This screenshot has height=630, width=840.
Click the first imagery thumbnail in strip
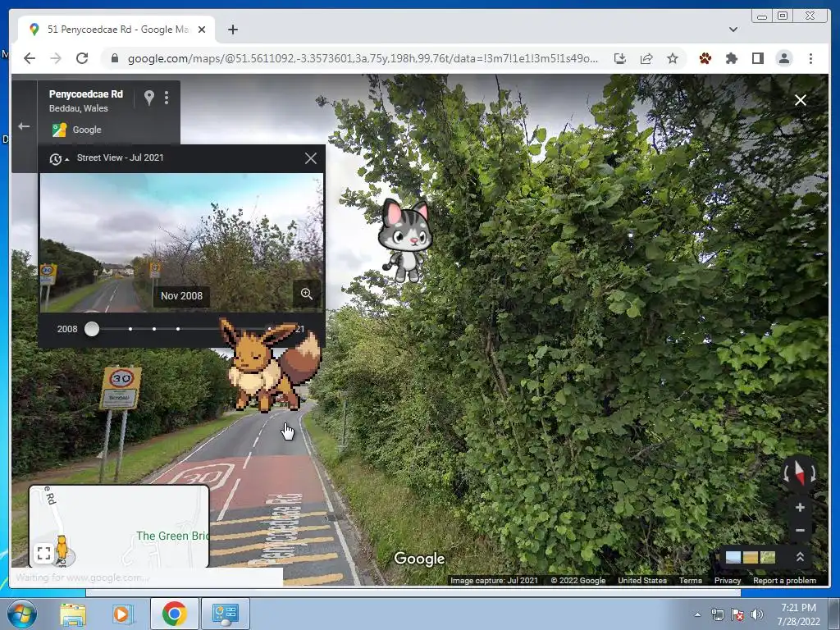pyautogui.click(x=733, y=557)
